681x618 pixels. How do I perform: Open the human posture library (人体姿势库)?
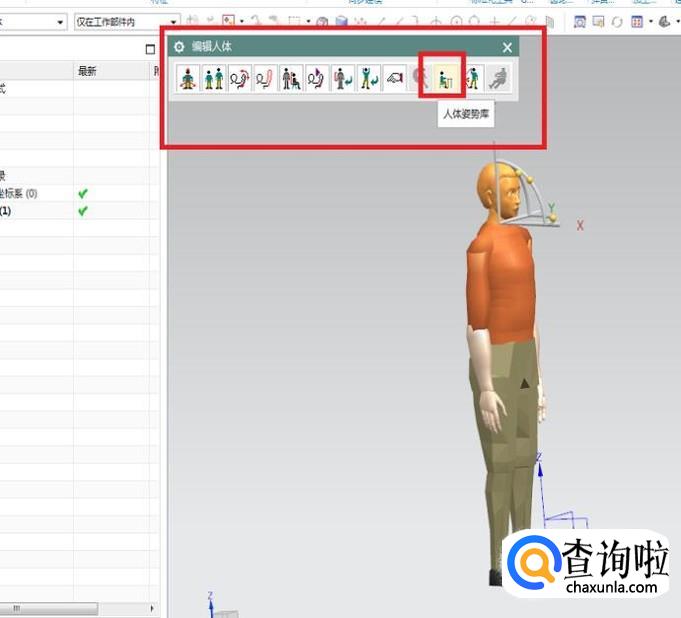pos(441,78)
